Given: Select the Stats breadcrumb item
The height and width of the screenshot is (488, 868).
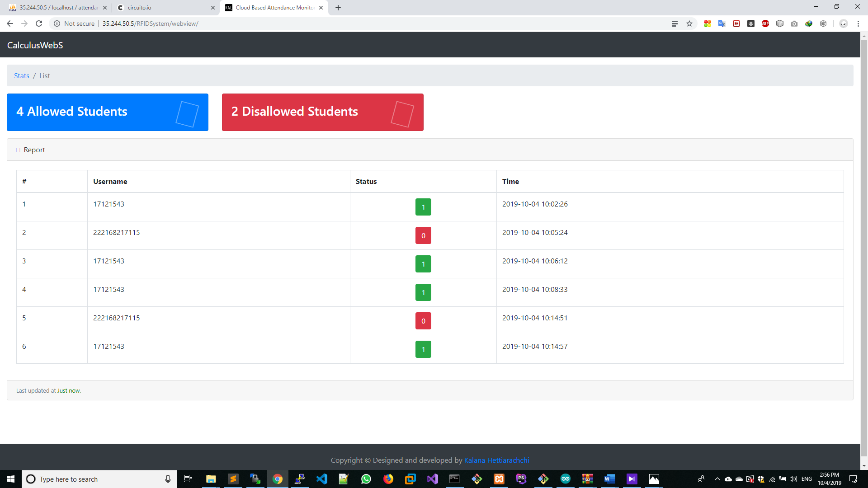Looking at the screenshot, I should coord(21,75).
